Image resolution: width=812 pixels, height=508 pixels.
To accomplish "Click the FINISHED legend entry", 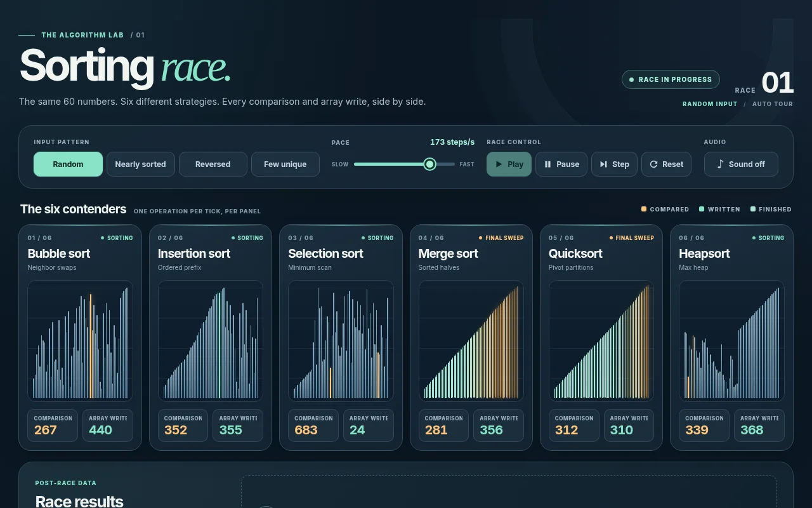I will click(x=771, y=209).
